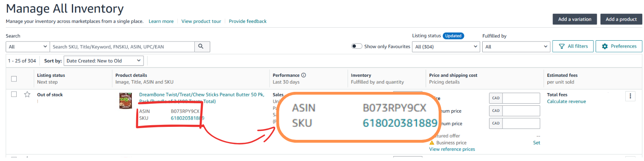Image resolution: width=644 pixels, height=161 pixels.
Task: Open the Listing status All (304) dropdown
Action: pyautogui.click(x=446, y=47)
